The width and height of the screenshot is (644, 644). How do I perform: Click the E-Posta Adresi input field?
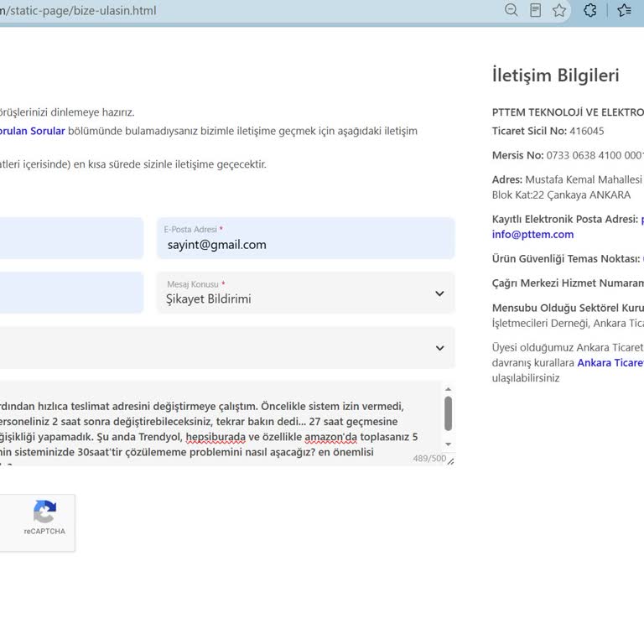[305, 238]
